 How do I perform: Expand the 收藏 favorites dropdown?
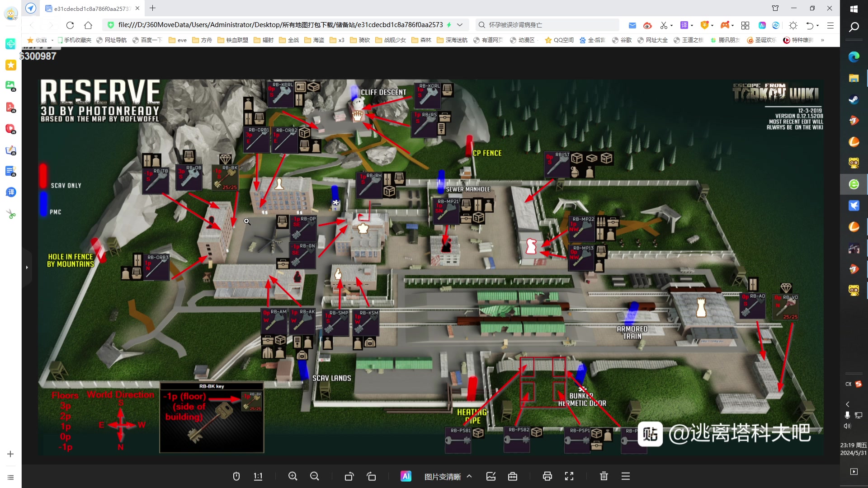[52, 40]
